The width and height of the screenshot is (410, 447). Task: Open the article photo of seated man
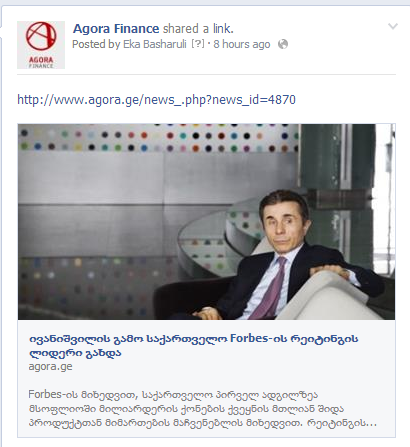tap(206, 222)
